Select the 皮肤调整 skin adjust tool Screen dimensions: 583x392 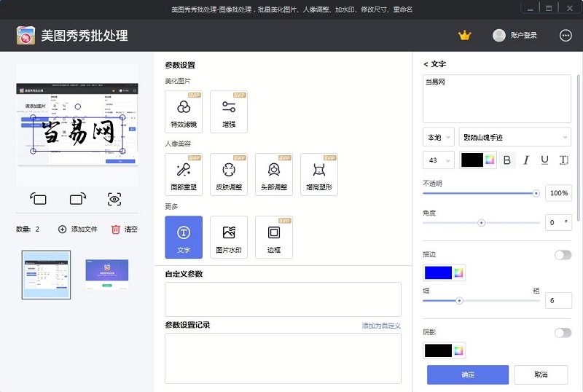229,174
